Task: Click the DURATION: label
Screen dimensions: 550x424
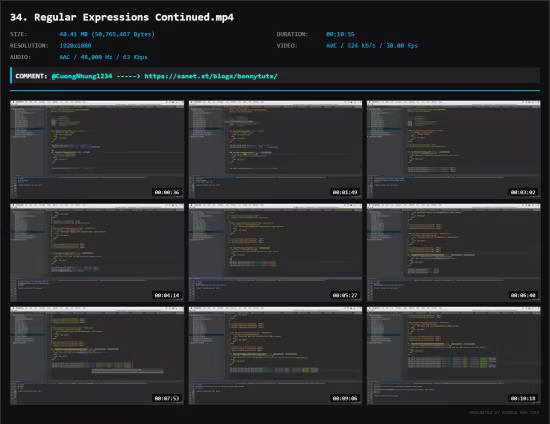Action: tap(292, 34)
